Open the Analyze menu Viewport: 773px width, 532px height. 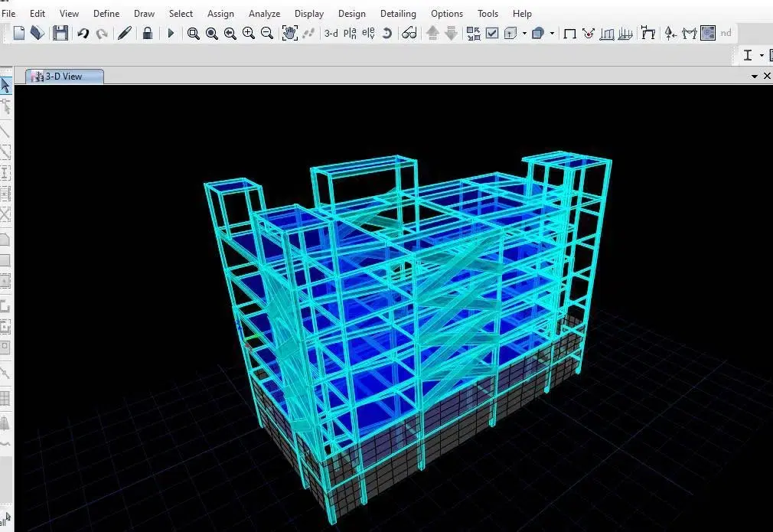[264, 14]
